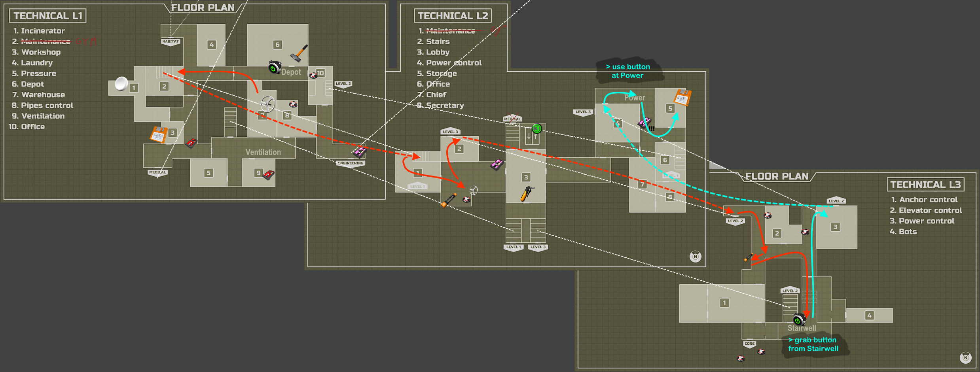Click the bot icon beside L1 room 10

point(313,75)
